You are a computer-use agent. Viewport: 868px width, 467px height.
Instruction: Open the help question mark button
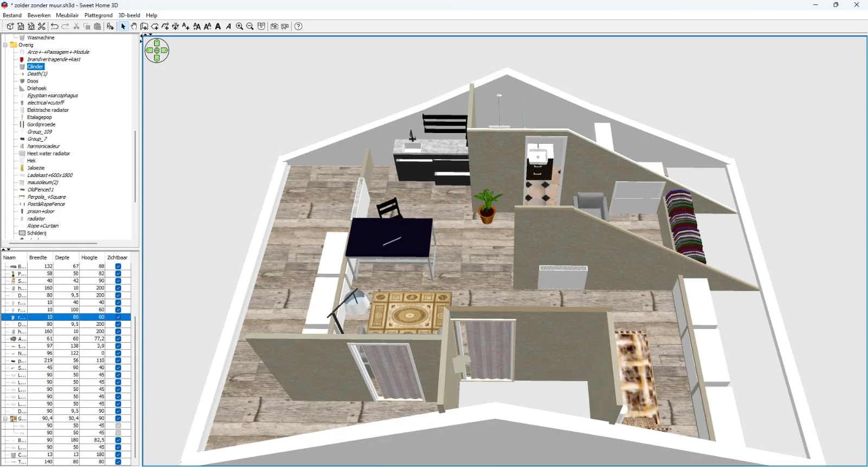[298, 27]
